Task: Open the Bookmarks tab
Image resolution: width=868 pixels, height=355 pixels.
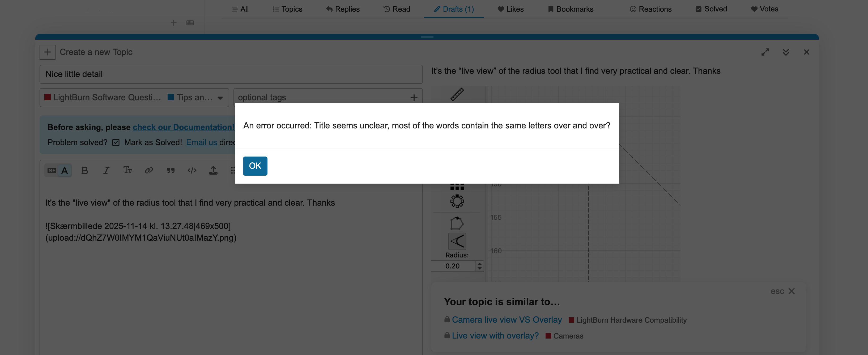Action: 571,9
